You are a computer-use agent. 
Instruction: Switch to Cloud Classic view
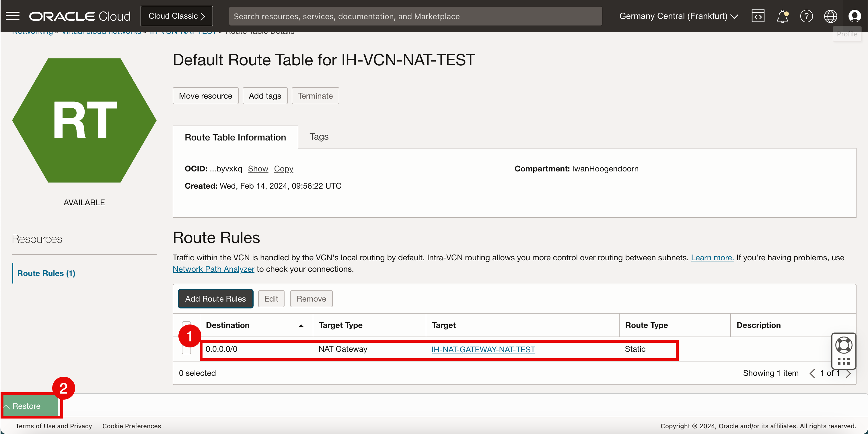coord(177,16)
